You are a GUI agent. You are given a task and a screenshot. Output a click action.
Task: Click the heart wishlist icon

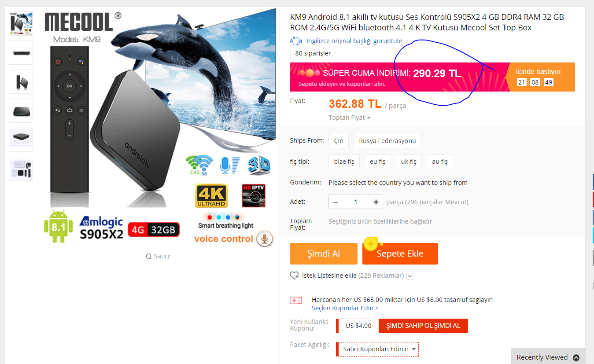click(x=294, y=276)
